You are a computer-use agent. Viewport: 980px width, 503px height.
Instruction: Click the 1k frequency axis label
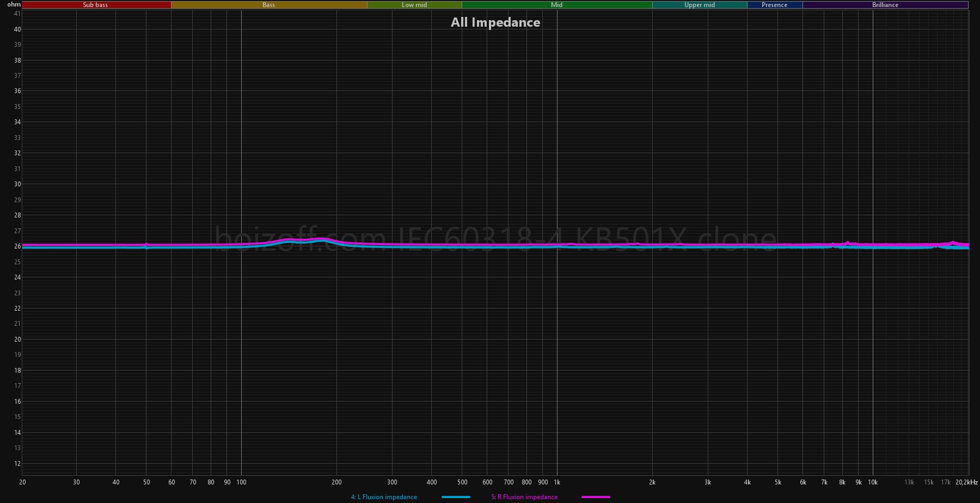coord(557,482)
